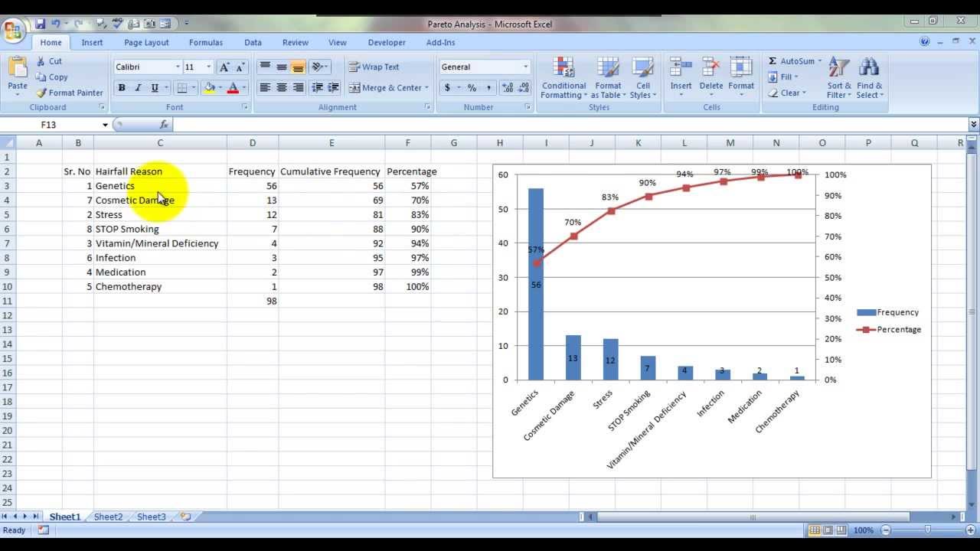Open the Fill Color dropdown arrow
The image size is (980, 551).
click(220, 88)
